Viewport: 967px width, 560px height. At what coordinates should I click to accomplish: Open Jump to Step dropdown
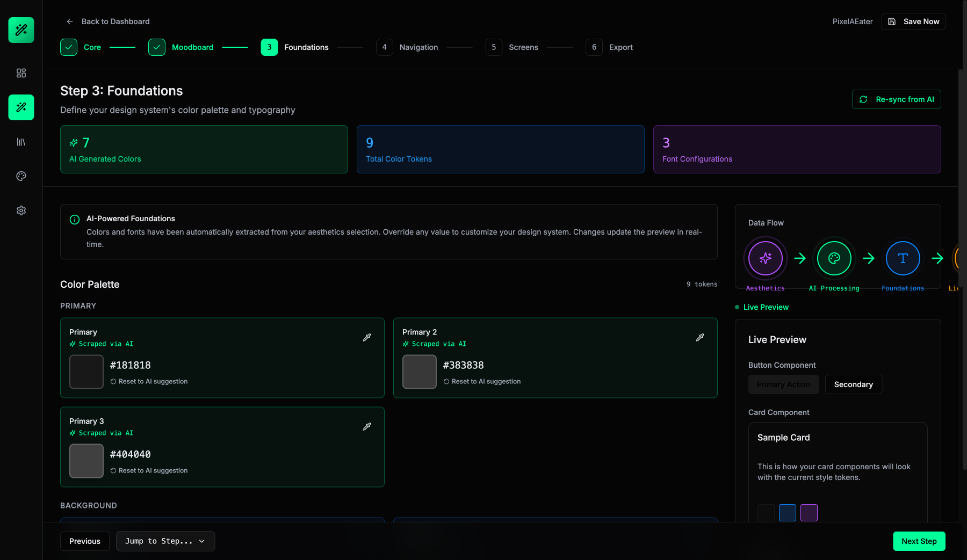pyautogui.click(x=165, y=541)
